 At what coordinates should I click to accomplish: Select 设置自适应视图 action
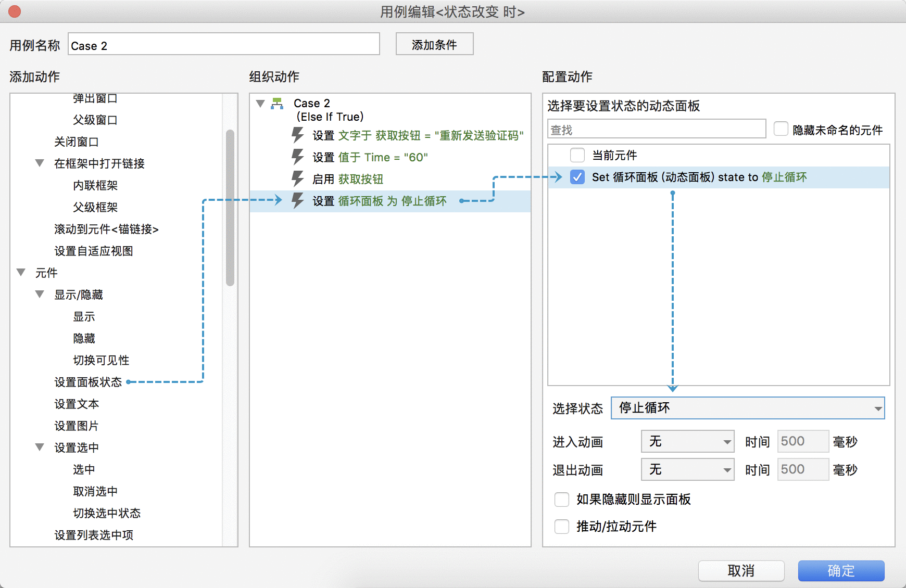point(94,251)
